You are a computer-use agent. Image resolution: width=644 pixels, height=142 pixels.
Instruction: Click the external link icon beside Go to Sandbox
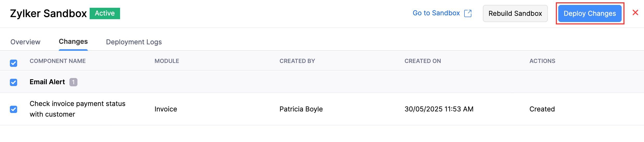[468, 13]
